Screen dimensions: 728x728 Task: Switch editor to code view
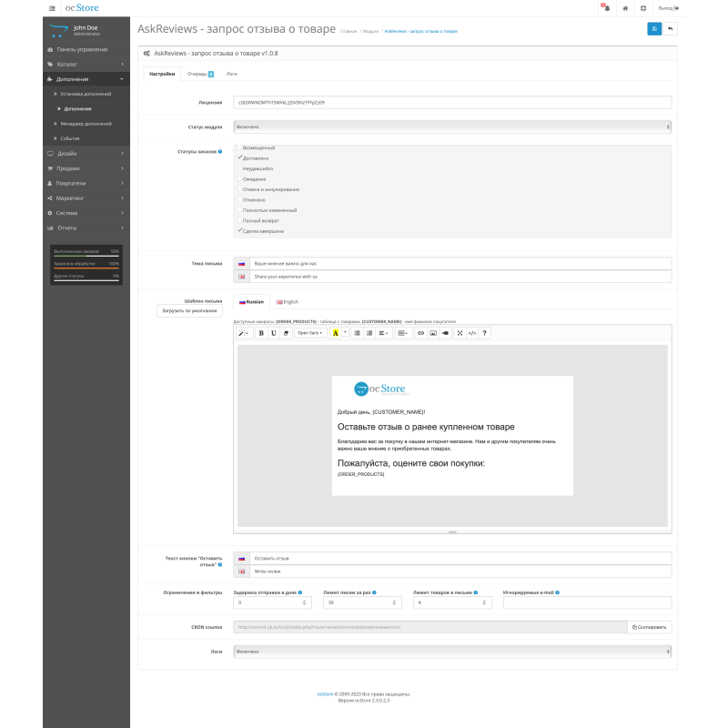(471, 333)
